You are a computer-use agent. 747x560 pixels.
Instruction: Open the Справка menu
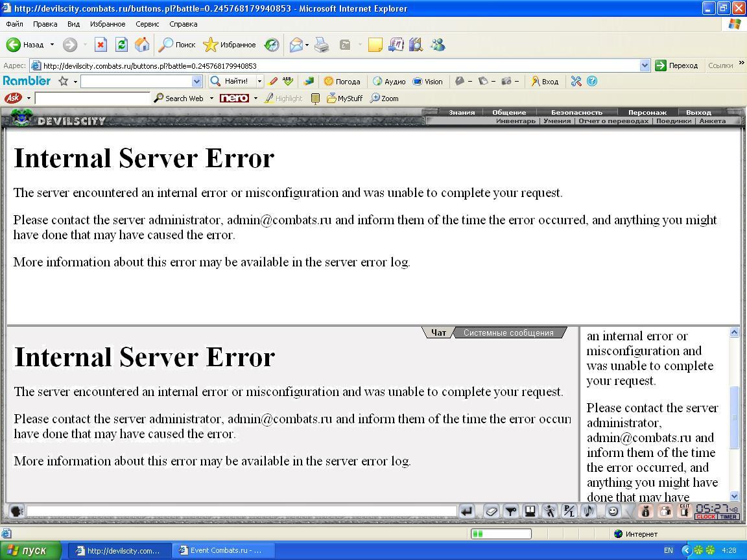pyautogui.click(x=183, y=24)
